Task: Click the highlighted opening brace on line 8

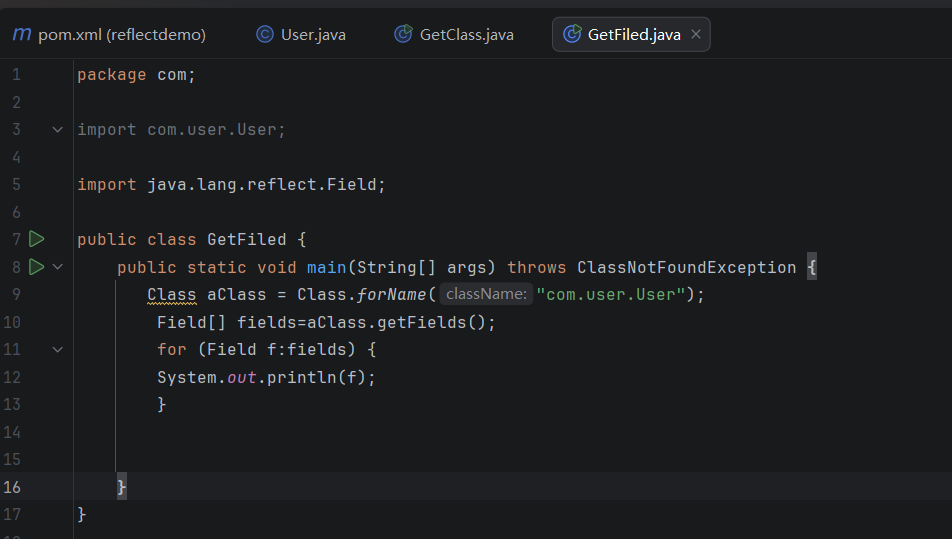Action: pyautogui.click(x=812, y=267)
